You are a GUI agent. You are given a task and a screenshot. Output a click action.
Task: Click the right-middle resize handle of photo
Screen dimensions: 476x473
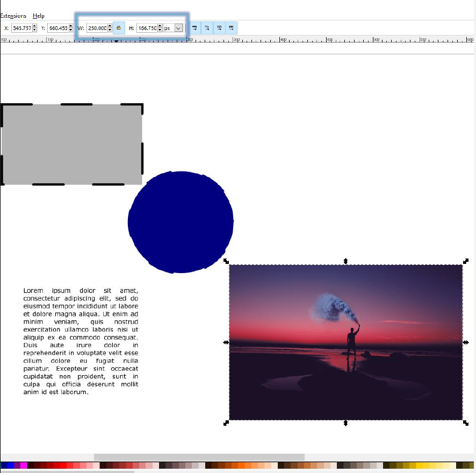coord(466,342)
